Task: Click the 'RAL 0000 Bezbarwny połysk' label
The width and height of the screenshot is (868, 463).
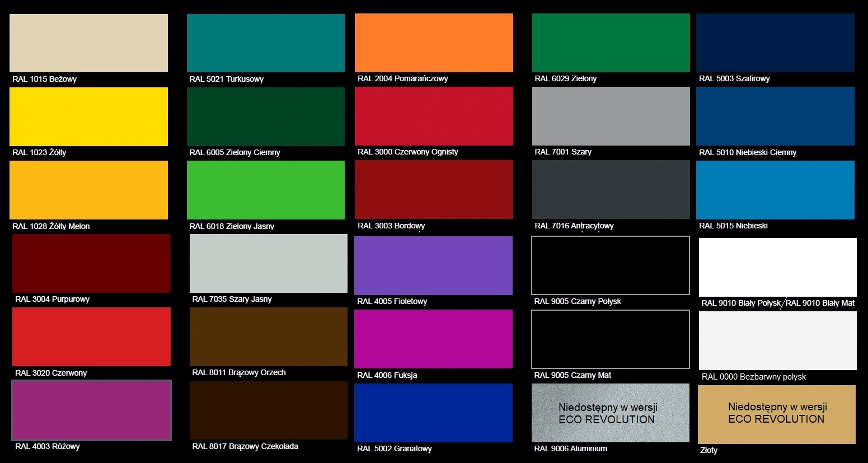Action: pos(754,377)
